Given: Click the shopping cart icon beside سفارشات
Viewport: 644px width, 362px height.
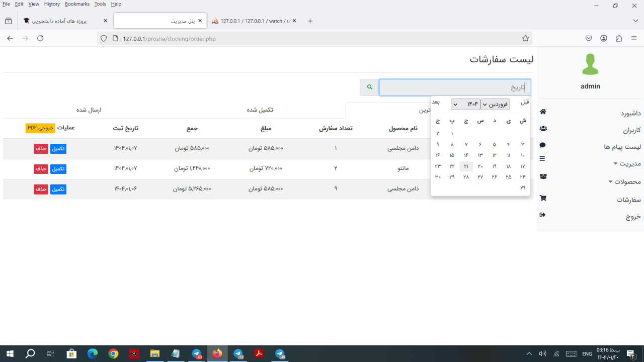Looking at the screenshot, I should [x=543, y=198].
